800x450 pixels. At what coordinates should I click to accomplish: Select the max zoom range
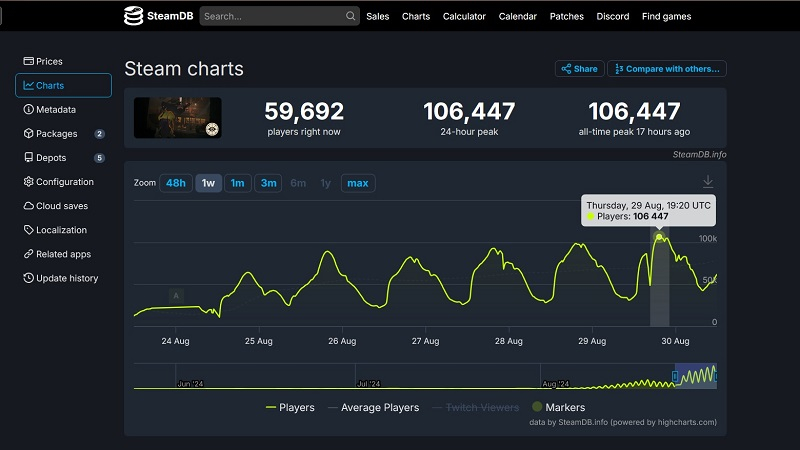pos(357,183)
